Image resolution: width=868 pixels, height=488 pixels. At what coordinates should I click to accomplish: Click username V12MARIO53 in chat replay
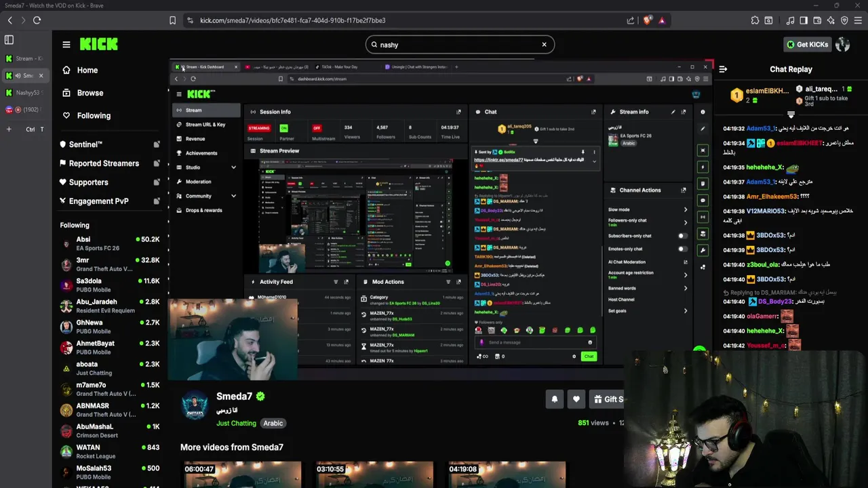click(766, 211)
